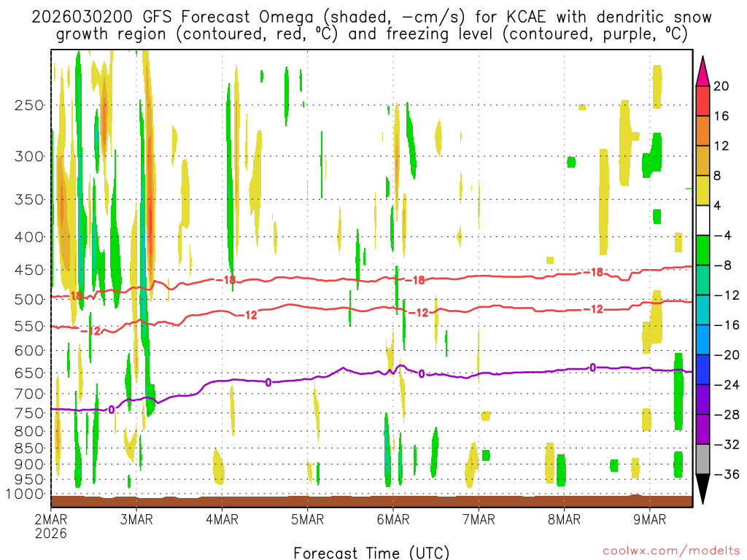Click the 8MAR time axis label
This screenshot has width=747, height=560.
[x=564, y=519]
